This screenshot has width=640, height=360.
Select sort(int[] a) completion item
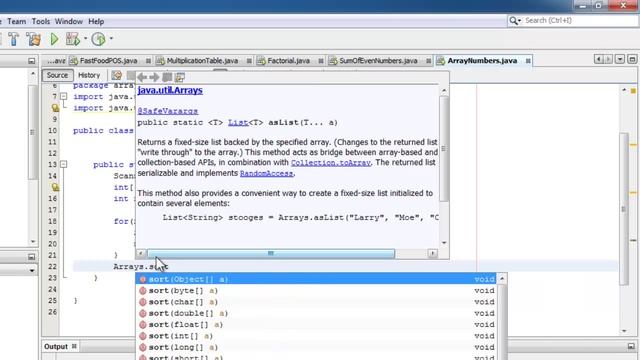click(316, 336)
